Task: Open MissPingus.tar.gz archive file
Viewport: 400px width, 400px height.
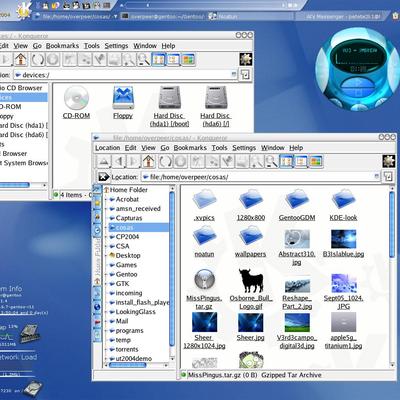Action: [x=204, y=289]
